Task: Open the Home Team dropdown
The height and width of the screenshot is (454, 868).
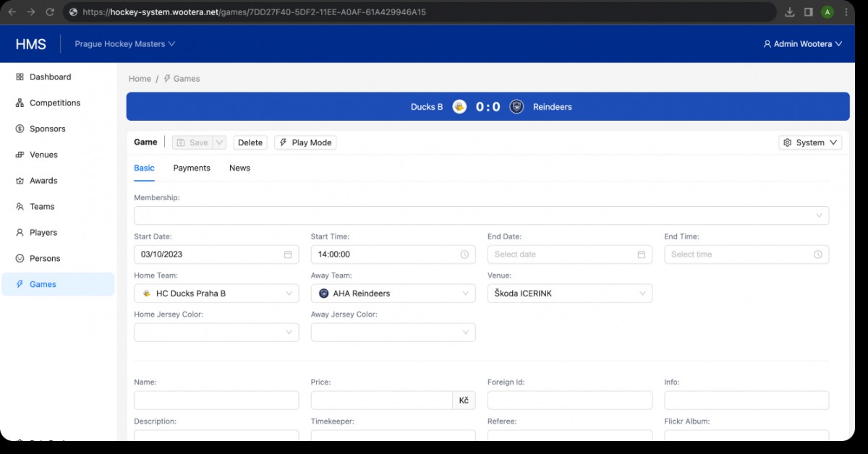Action: click(216, 294)
